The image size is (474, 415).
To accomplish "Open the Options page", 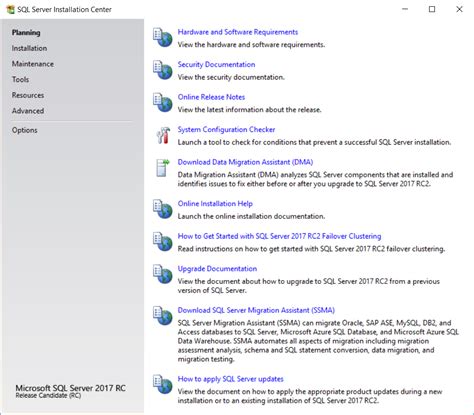I will click(x=24, y=130).
